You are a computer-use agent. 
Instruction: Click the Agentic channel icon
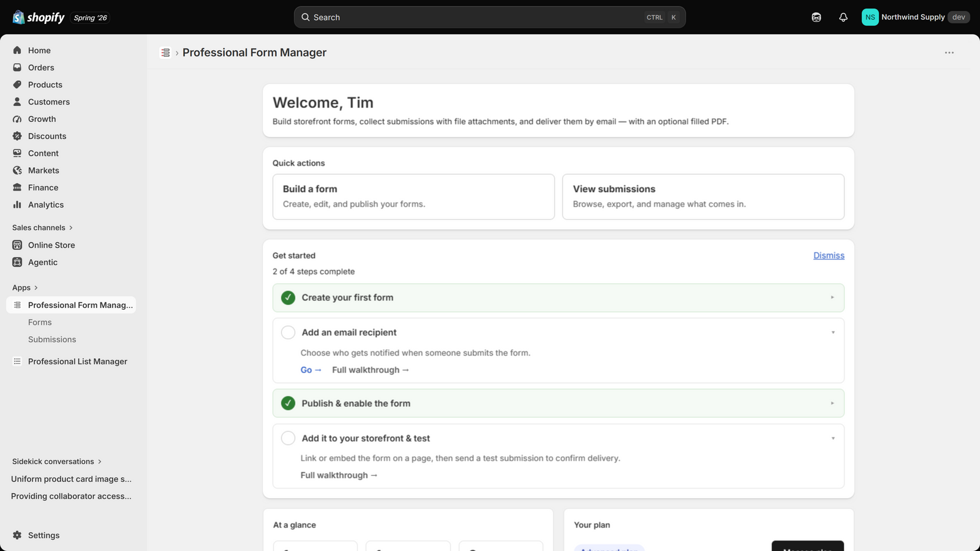[x=17, y=262]
